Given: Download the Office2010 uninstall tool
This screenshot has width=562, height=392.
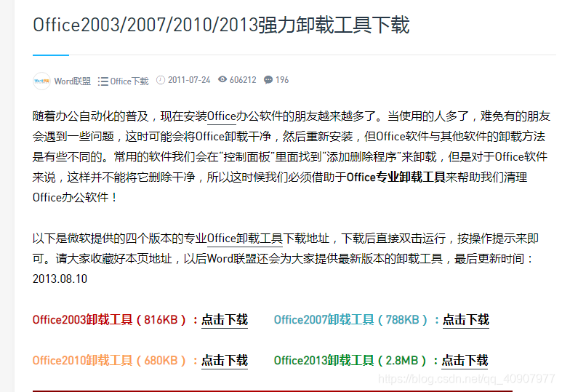Looking at the screenshot, I should point(225,360).
